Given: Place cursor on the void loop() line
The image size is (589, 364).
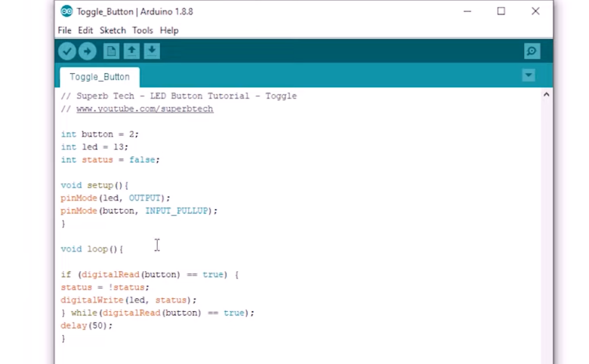Looking at the screenshot, I should point(91,249).
